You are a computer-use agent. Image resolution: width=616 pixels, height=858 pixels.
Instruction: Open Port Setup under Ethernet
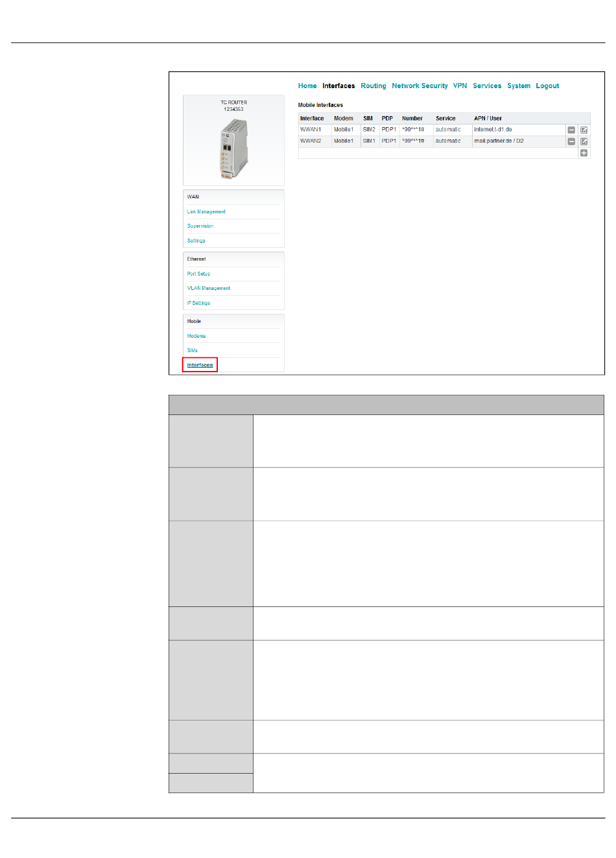(x=198, y=274)
